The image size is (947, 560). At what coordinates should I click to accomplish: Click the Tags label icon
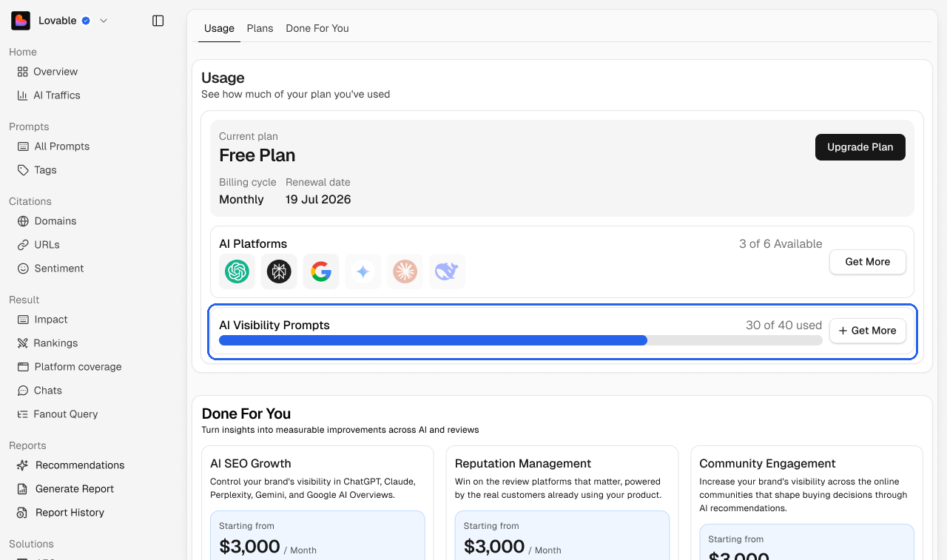click(x=23, y=170)
